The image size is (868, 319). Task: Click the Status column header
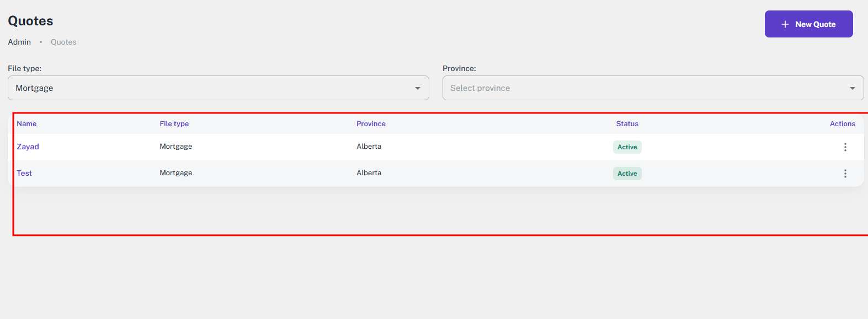pyautogui.click(x=627, y=124)
